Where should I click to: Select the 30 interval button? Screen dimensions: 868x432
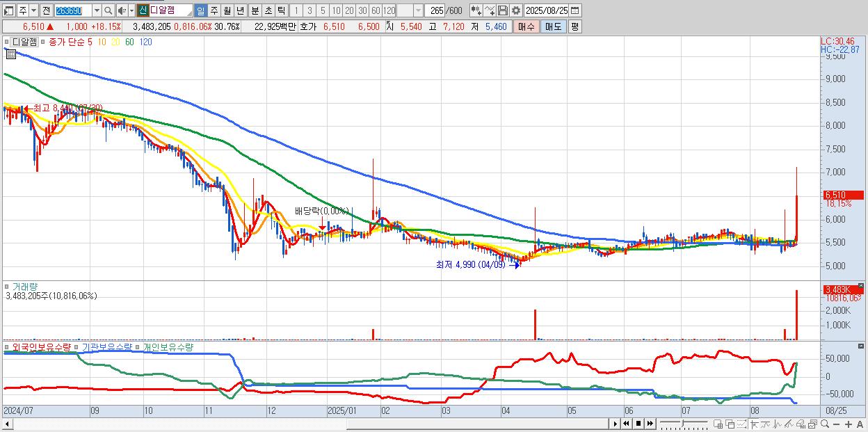pos(362,10)
